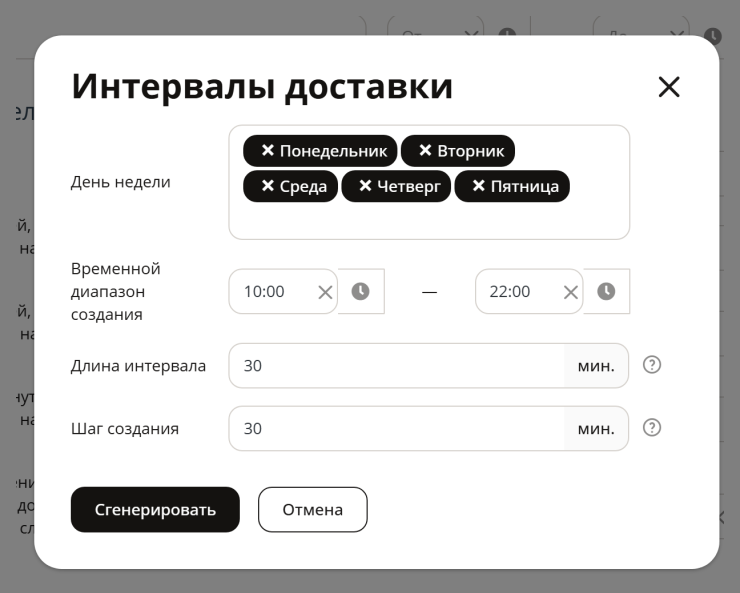Clear the 10:00 start time
This screenshot has height=593, width=740.
325,292
